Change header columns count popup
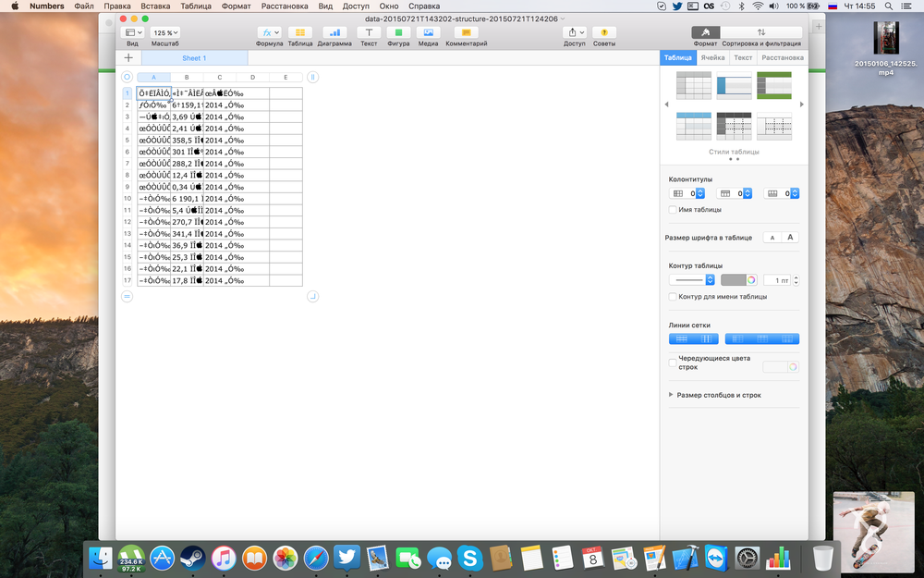Image resolution: width=924 pixels, height=578 pixels. 687,193
